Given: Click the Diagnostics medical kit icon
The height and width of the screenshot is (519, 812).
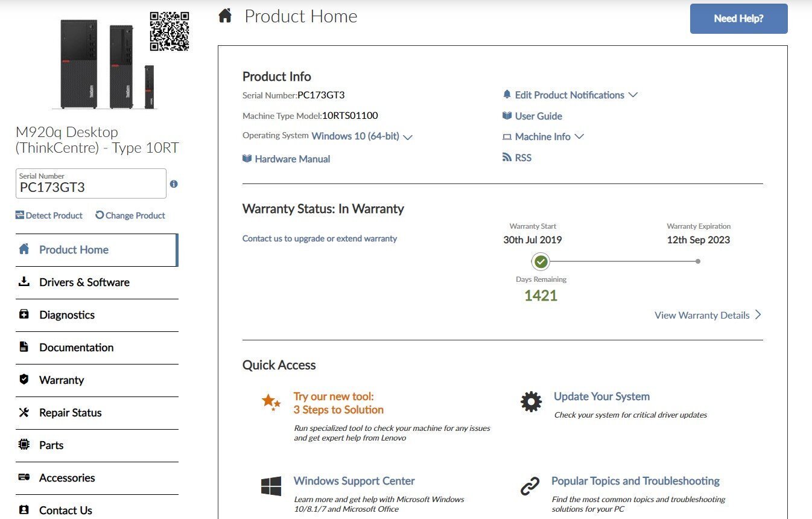Looking at the screenshot, I should [24, 314].
